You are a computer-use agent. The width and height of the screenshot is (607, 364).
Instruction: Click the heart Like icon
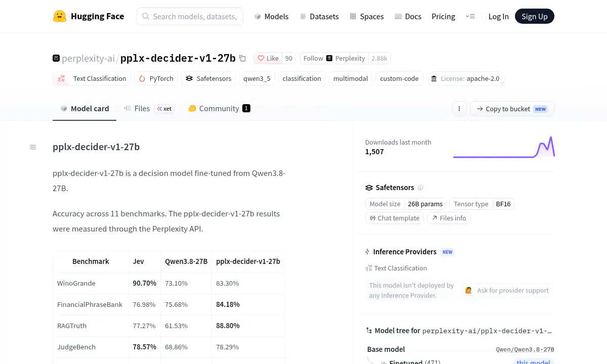pyautogui.click(x=261, y=58)
